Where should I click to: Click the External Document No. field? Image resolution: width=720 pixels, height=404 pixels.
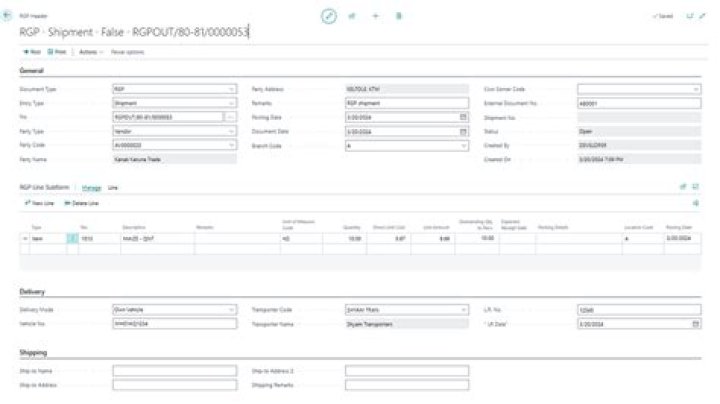click(x=639, y=104)
